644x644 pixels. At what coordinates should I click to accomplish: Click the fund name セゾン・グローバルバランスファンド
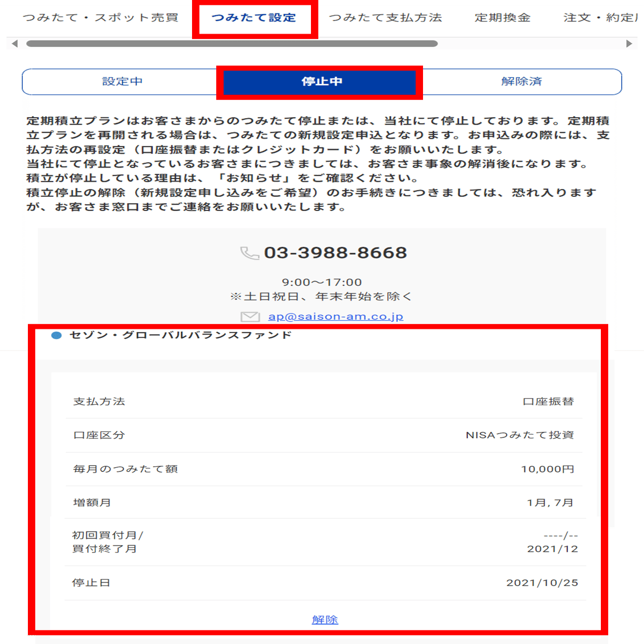(180, 335)
